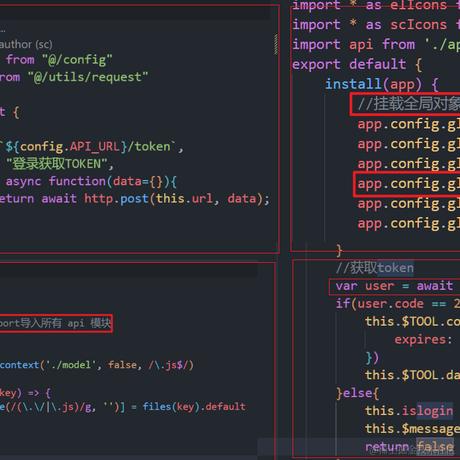The width and height of the screenshot is (460, 460).
Task: Click the import * as scIcons line
Action: 376,25
